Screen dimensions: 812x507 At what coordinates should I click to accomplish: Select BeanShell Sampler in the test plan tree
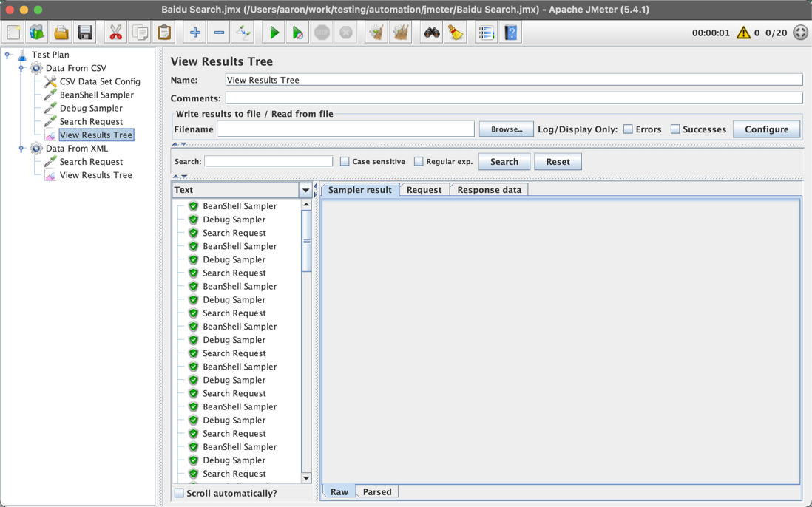97,95
